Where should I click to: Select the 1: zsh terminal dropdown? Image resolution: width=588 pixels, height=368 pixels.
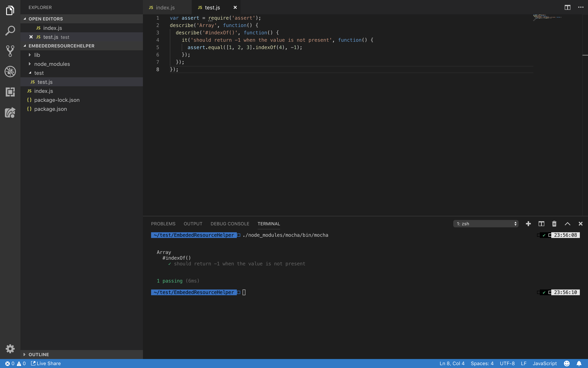pos(486,224)
